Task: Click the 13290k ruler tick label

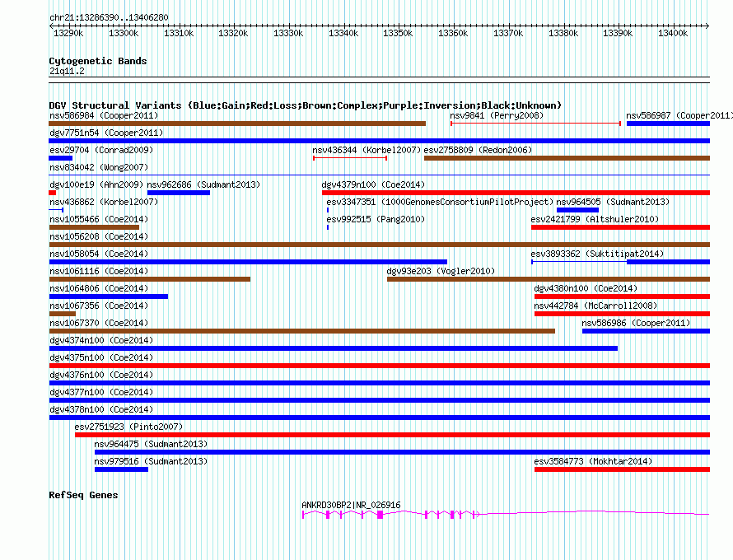Action: click(68, 33)
